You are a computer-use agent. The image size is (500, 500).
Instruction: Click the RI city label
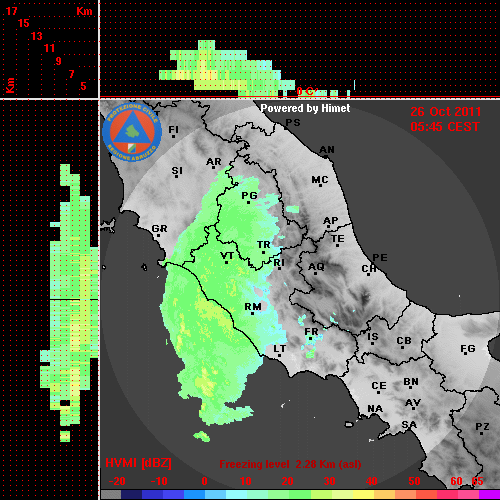(x=279, y=263)
